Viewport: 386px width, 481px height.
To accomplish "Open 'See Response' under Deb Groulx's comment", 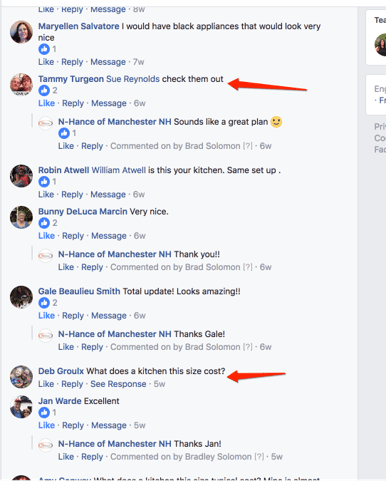I will point(118,384).
